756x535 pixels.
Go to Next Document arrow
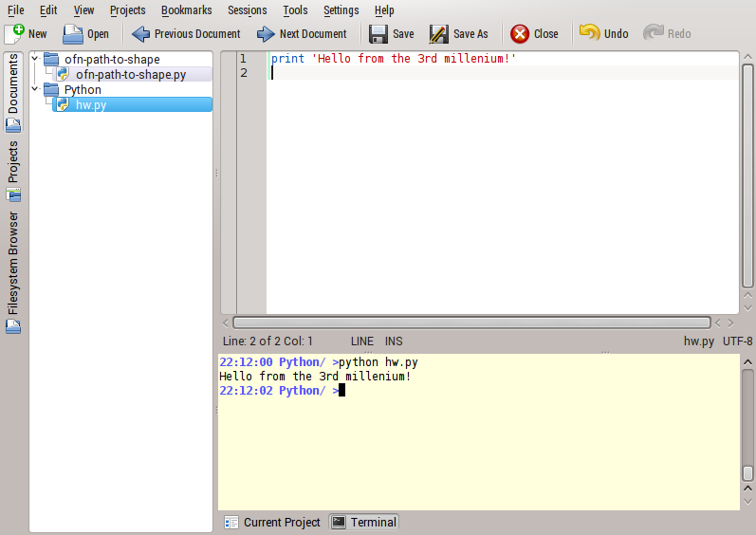click(x=266, y=34)
